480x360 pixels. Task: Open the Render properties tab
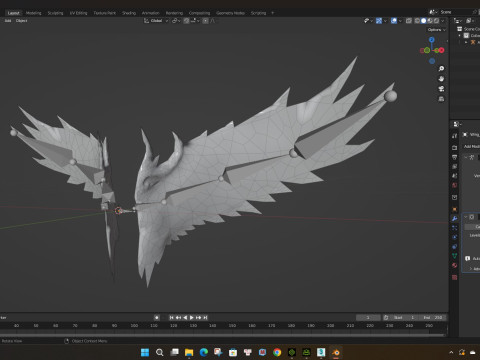coord(454,147)
